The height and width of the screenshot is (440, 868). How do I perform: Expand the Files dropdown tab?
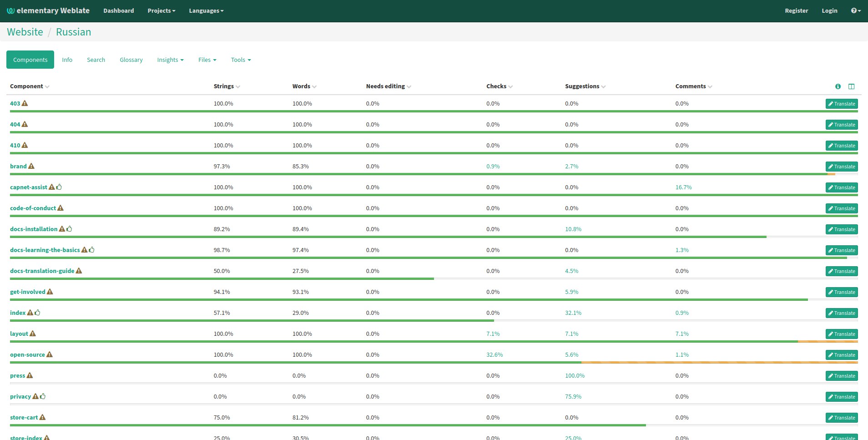[x=207, y=60]
